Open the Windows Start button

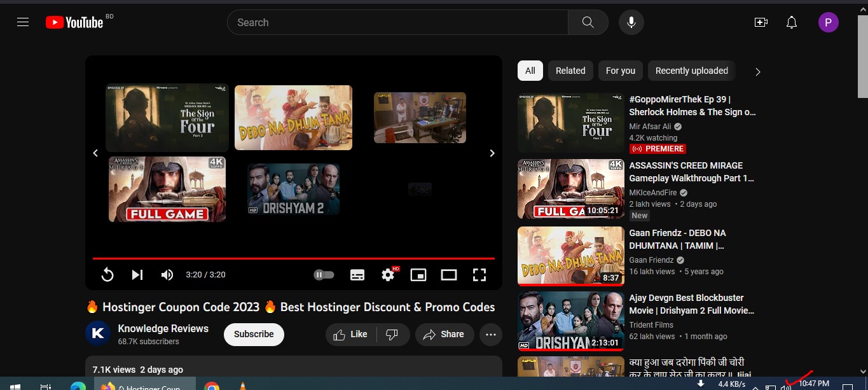pos(14,386)
